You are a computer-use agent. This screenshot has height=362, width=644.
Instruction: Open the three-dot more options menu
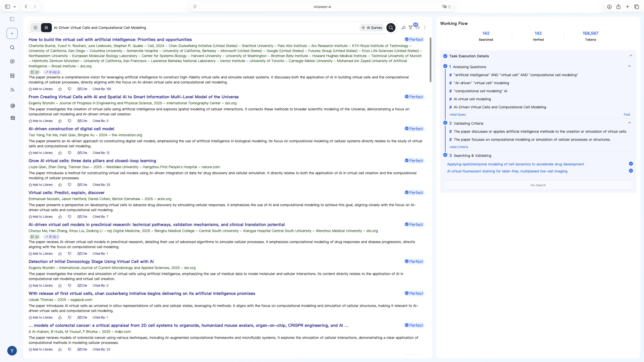(425, 28)
